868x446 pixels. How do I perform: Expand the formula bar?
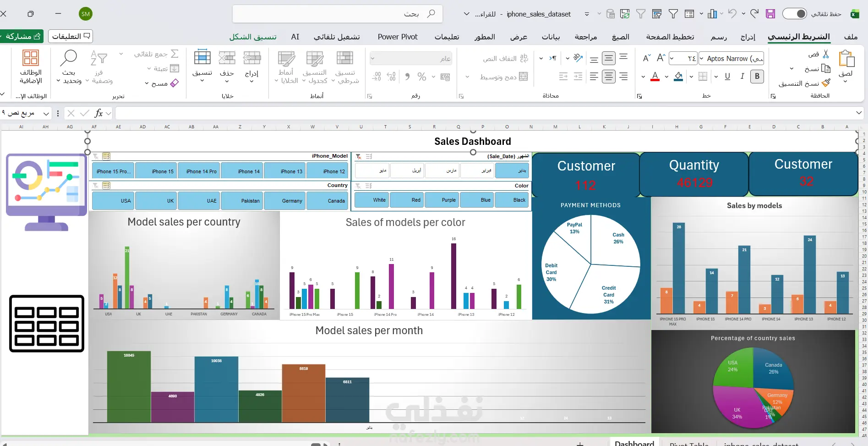(x=859, y=113)
